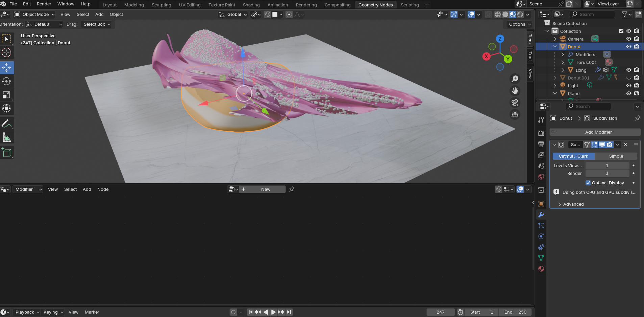
Task: Select the Measure tool
Action: (6, 137)
